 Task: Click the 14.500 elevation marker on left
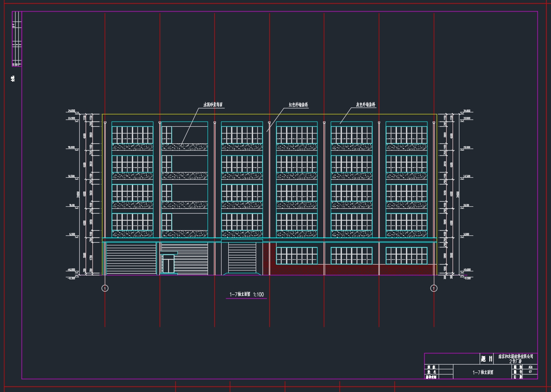tap(72, 176)
